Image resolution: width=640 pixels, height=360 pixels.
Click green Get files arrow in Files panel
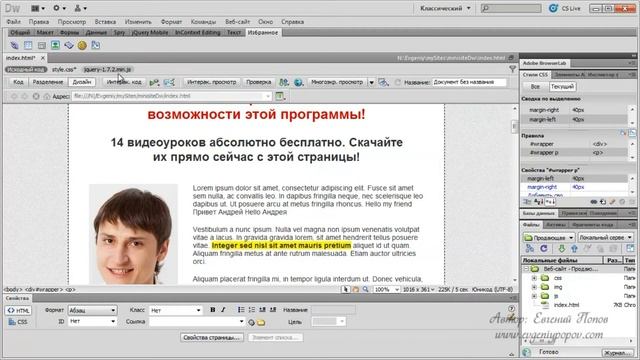562,249
